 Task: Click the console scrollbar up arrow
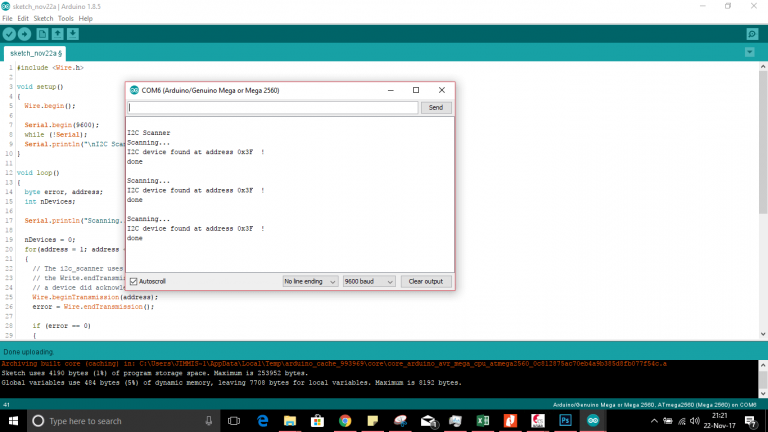point(763,365)
